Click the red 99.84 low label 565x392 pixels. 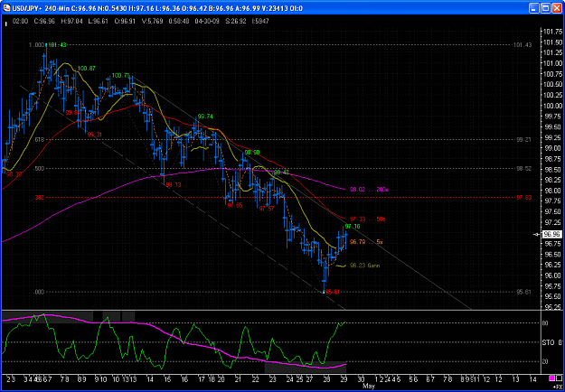click(x=73, y=113)
